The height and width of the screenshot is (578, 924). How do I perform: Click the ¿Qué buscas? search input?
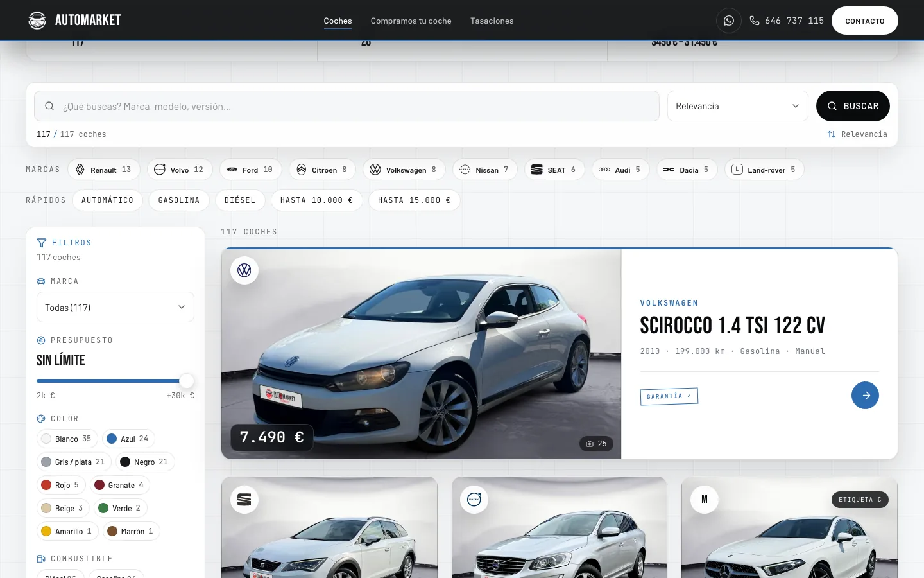click(346, 106)
